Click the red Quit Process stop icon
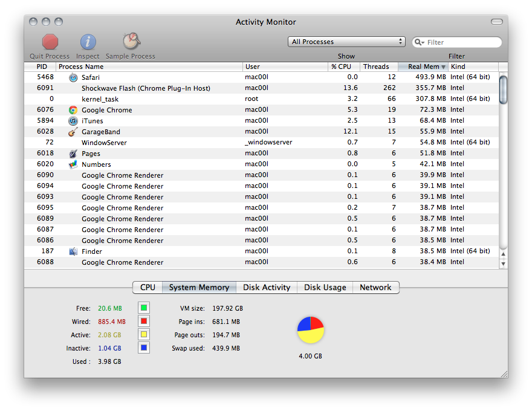 50,42
